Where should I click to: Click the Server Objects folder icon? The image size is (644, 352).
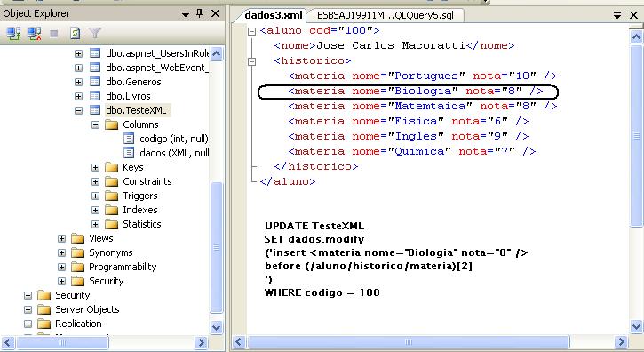[44, 309]
